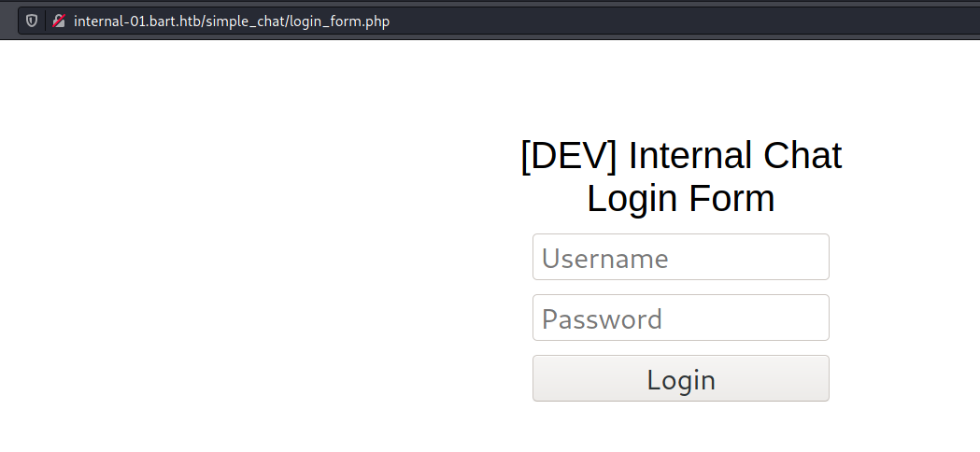The height and width of the screenshot is (452, 980).
Task: Click empty space inside the address bar
Action: coord(688,21)
